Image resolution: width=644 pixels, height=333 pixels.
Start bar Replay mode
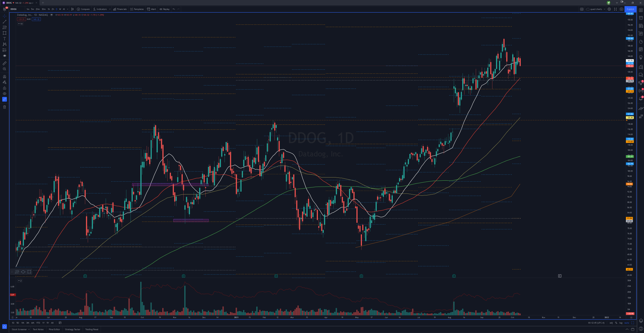point(164,9)
